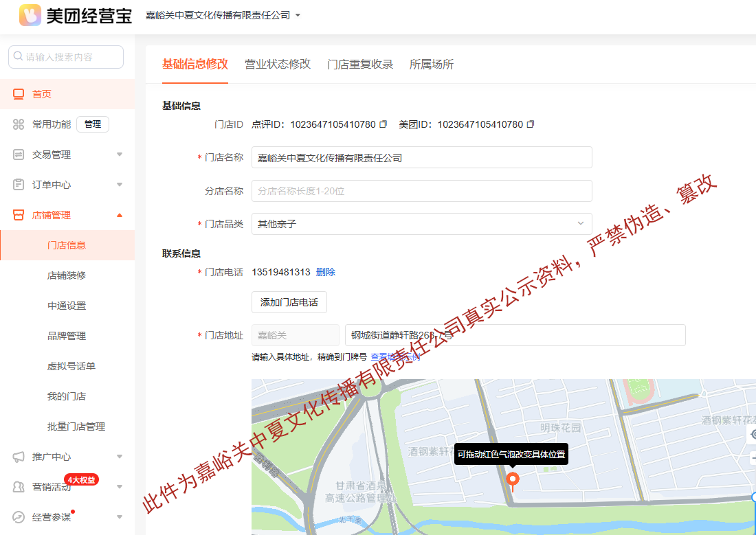Open 批量门店管理 submenu item

[x=76, y=426]
